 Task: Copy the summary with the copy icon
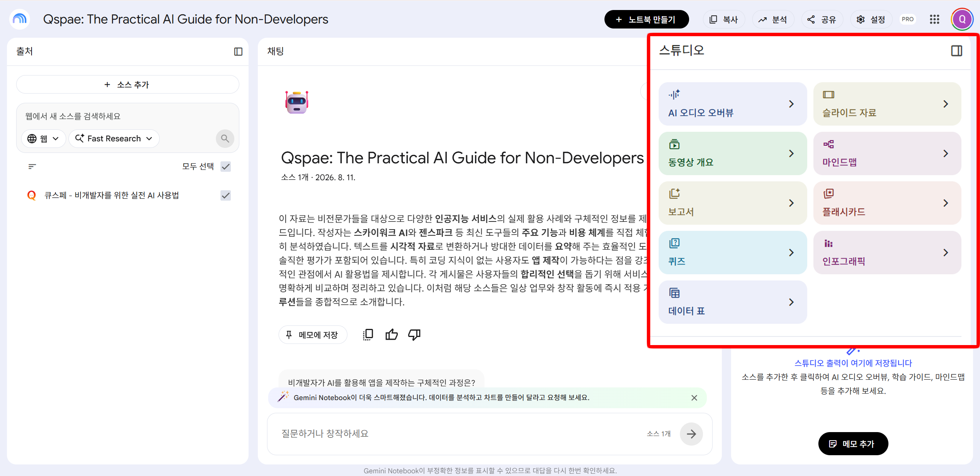(x=368, y=335)
